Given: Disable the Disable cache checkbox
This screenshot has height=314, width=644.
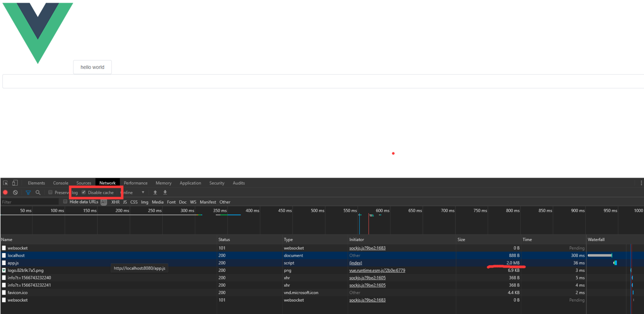Looking at the screenshot, I should (x=84, y=192).
